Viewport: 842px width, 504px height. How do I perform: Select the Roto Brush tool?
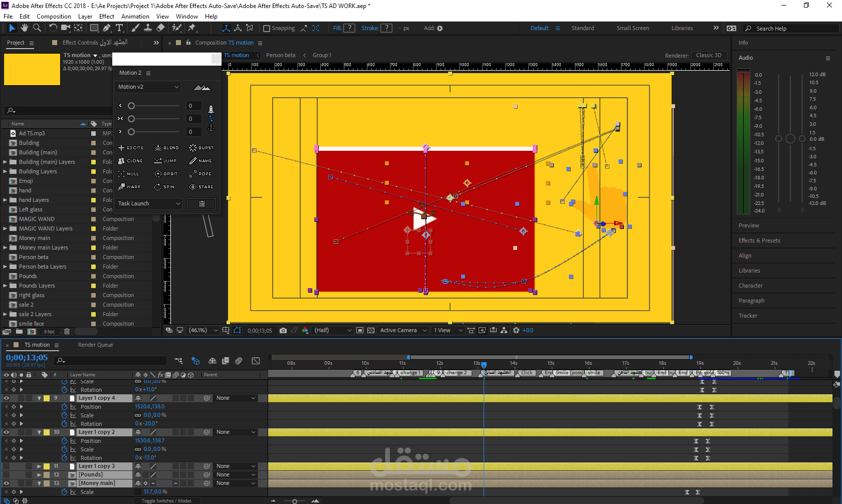(176, 28)
